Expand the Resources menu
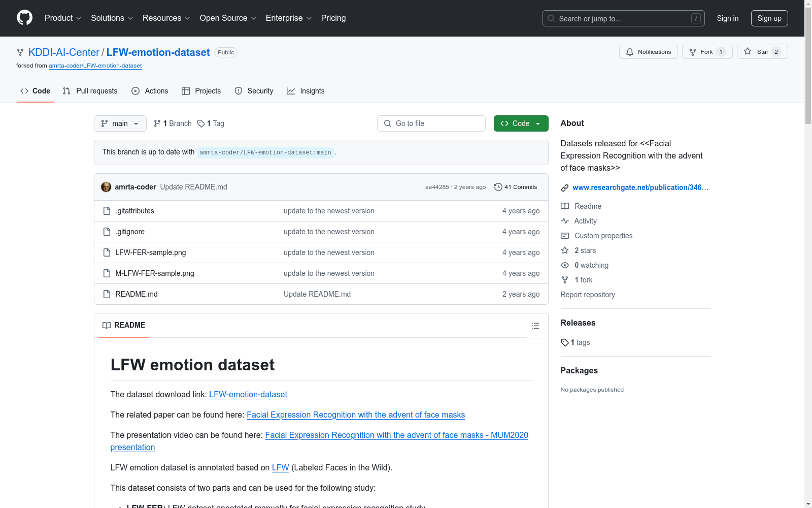 pyautogui.click(x=166, y=18)
